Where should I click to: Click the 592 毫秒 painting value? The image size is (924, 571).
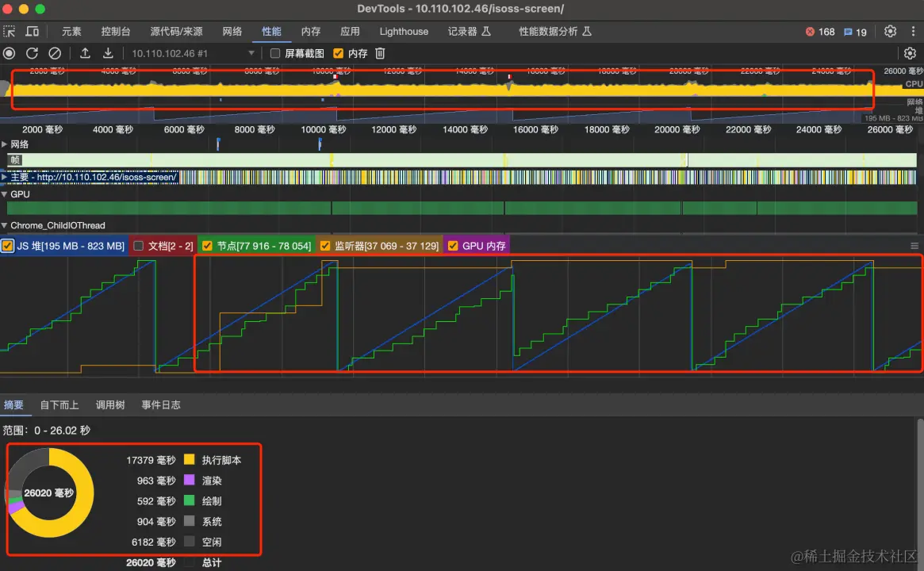tap(156, 501)
